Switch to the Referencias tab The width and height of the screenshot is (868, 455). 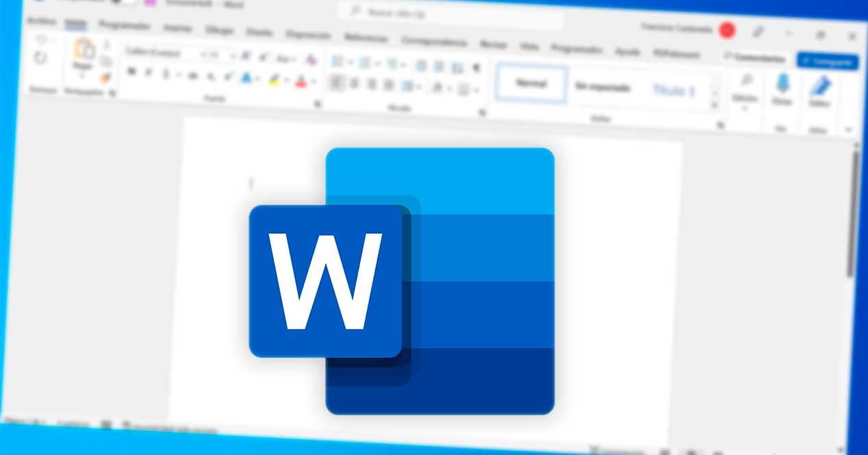pyautogui.click(x=366, y=38)
